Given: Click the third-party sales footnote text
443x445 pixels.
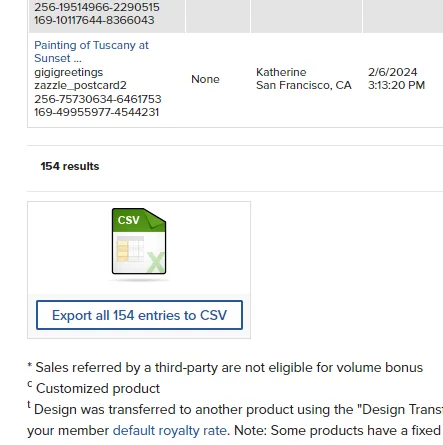Looking at the screenshot, I should tap(225, 367).
